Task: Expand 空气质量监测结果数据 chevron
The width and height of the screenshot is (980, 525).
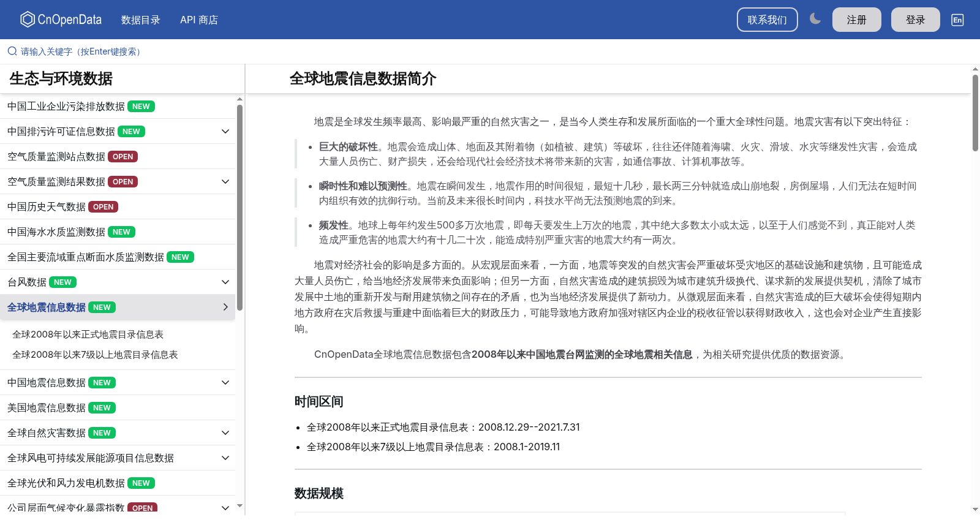Action: (225, 182)
